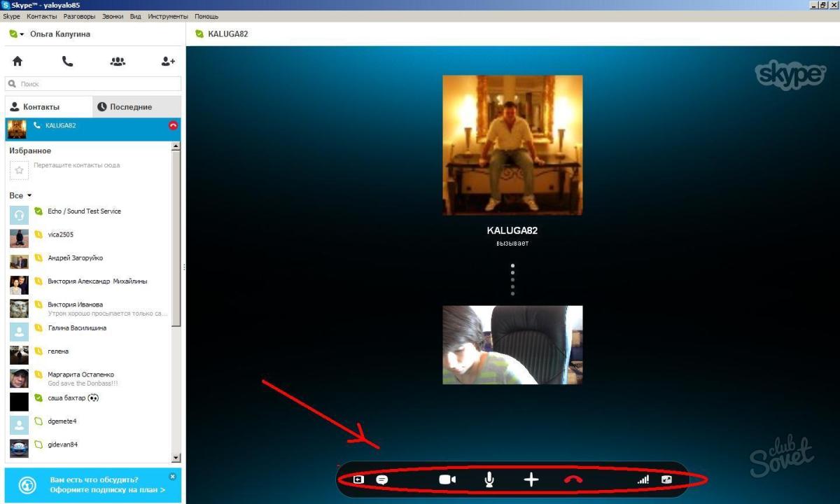End the call with red hang-up button
Image resolution: width=840 pixels, height=504 pixels.
(573, 480)
